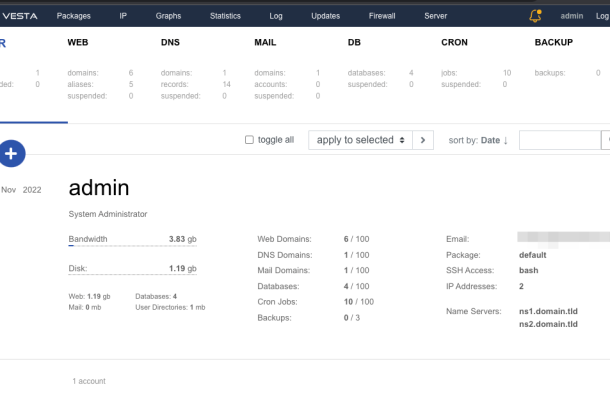Viewport: 610px width, 396px height.
Task: Switch to the DNS tab
Action: (x=170, y=42)
